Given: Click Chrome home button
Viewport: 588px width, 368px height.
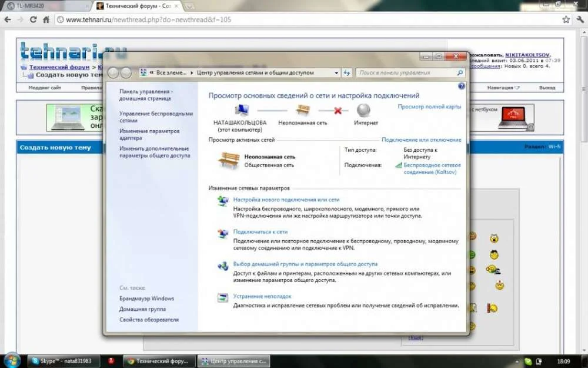Looking at the screenshot, I should coord(46,19).
